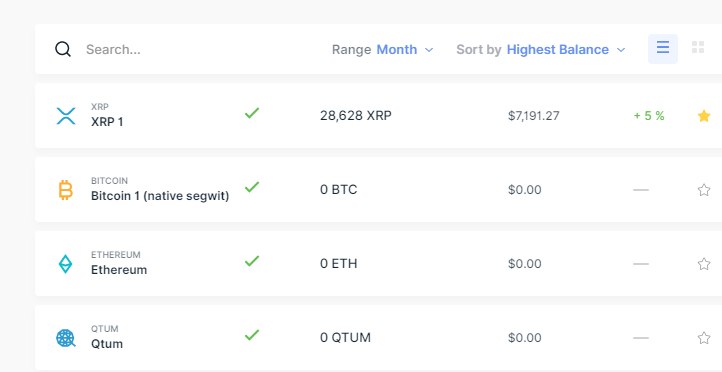Star the Qtum account

tap(704, 338)
